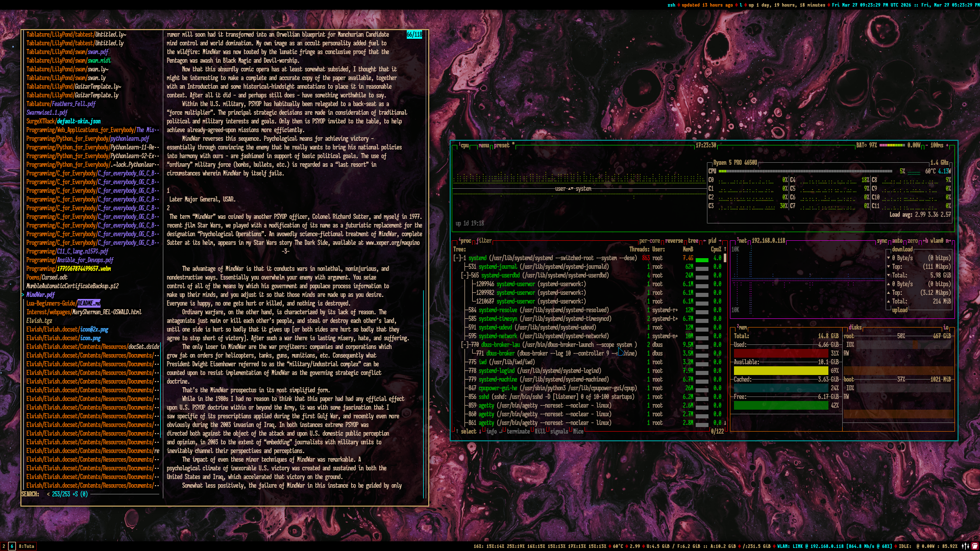The width and height of the screenshot is (980, 551).
Task: Click Kill in the proc footer
Action: (x=540, y=432)
